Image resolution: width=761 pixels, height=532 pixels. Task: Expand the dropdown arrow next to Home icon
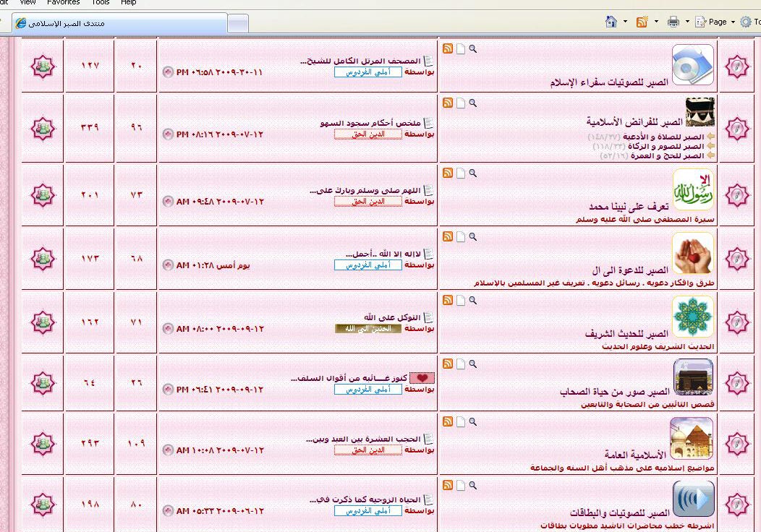point(625,22)
